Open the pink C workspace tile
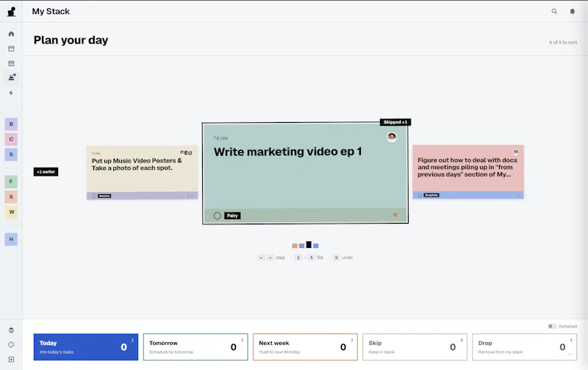This screenshot has height=370, width=588. point(11,139)
